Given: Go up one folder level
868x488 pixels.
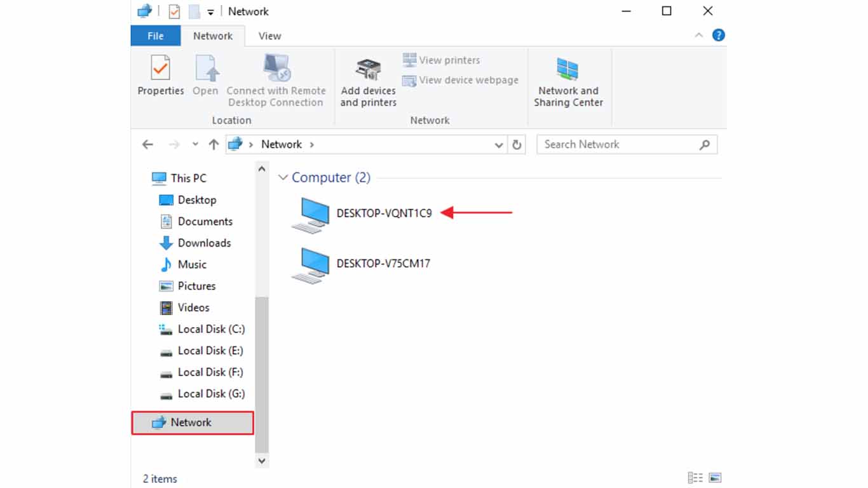Looking at the screenshot, I should [214, 145].
